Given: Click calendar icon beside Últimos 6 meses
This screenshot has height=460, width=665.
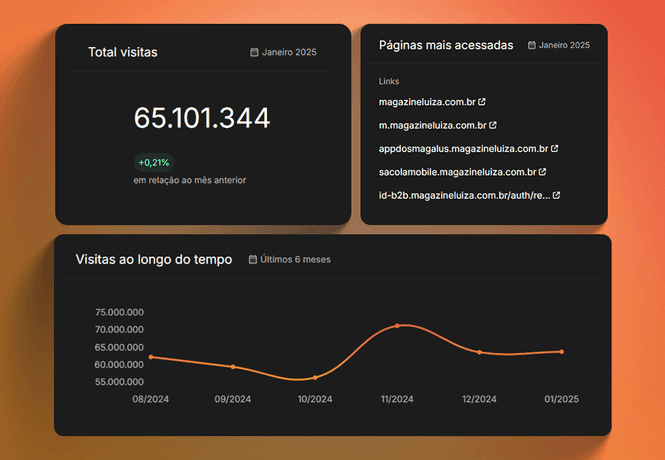Looking at the screenshot, I should pos(253,259).
